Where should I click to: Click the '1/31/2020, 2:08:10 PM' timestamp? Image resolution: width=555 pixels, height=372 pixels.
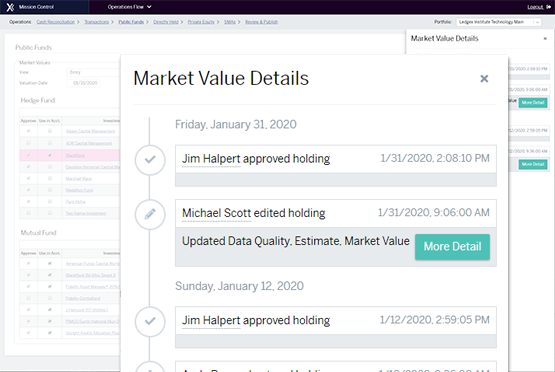click(x=435, y=158)
